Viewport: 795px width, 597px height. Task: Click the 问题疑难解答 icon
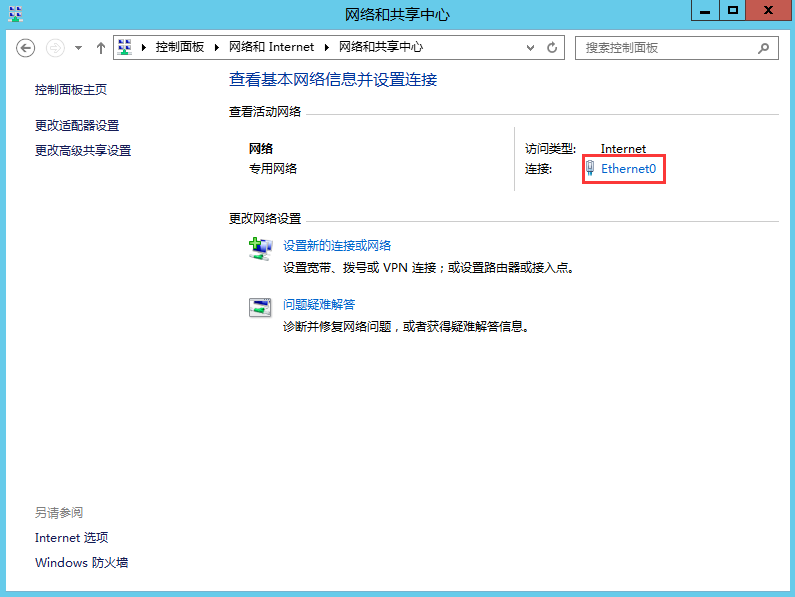coord(260,308)
